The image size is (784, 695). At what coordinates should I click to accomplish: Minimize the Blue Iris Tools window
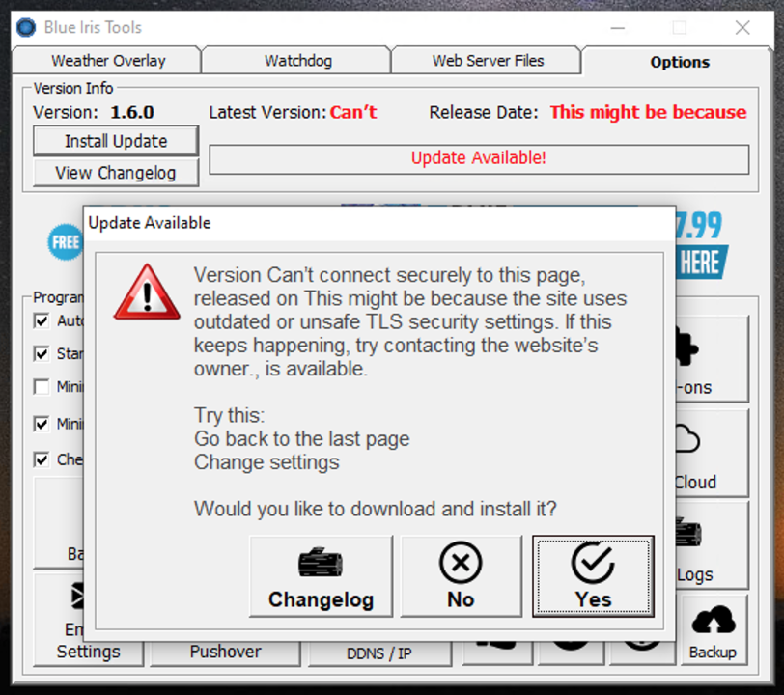coord(618,27)
